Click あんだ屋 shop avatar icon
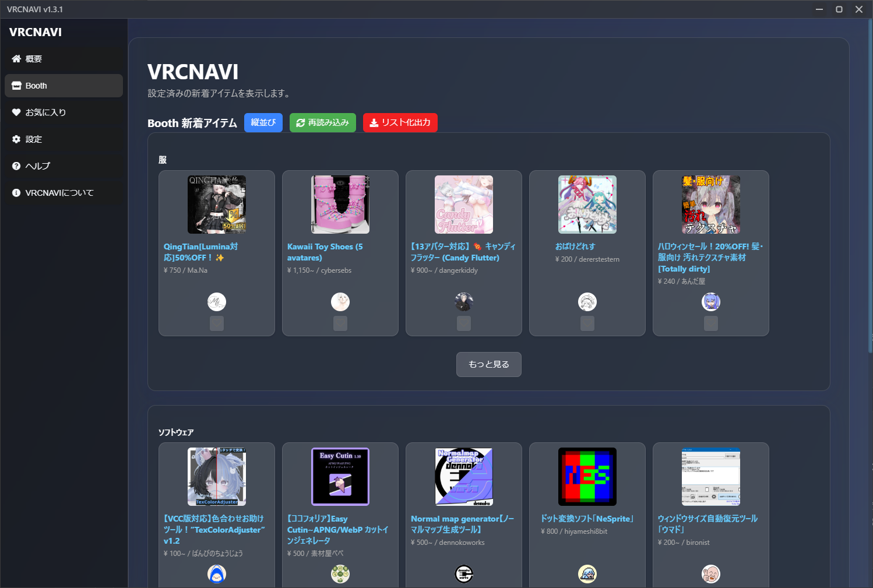 pos(711,302)
